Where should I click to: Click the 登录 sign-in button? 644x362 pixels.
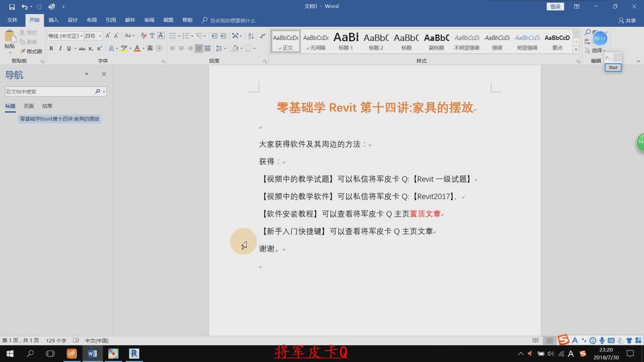(555, 7)
